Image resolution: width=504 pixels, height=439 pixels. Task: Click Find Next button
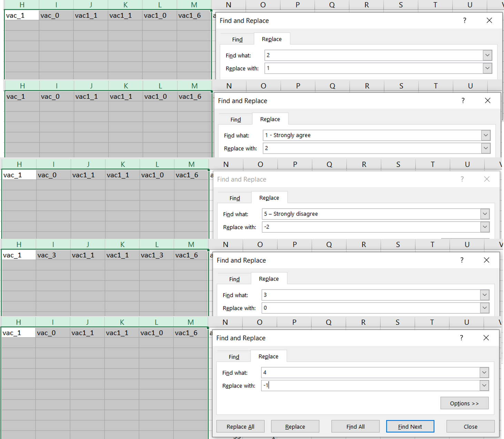point(410,426)
